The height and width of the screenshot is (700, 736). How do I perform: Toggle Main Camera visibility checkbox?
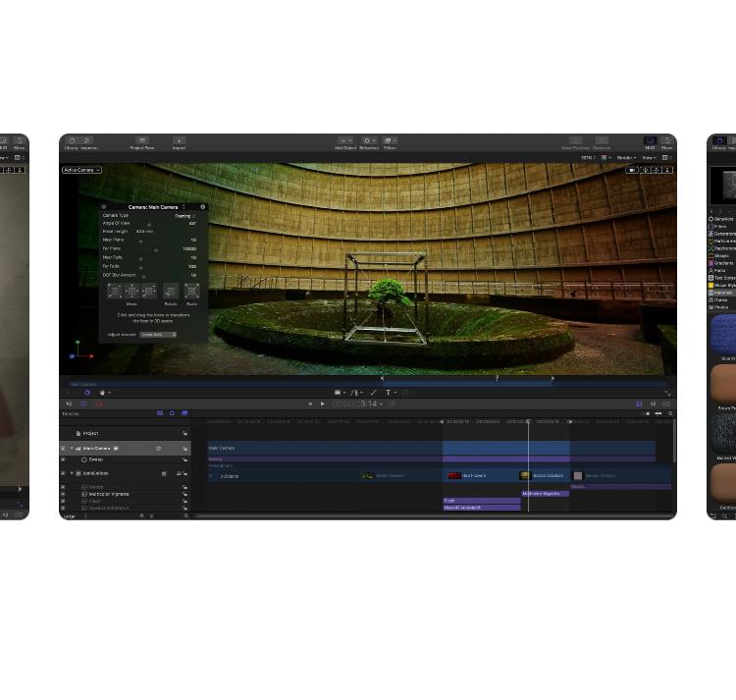pyautogui.click(x=63, y=449)
